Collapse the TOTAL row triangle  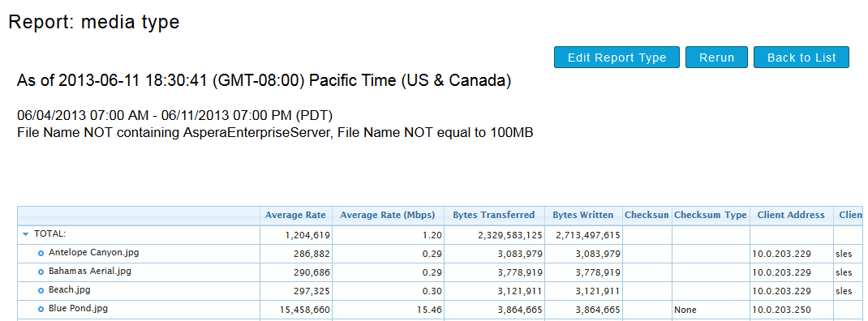(25, 234)
